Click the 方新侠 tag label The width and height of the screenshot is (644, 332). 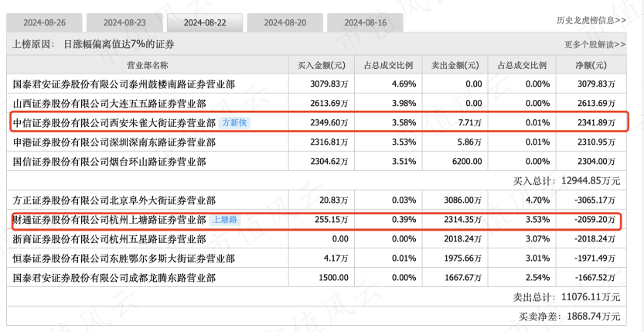[x=234, y=122]
